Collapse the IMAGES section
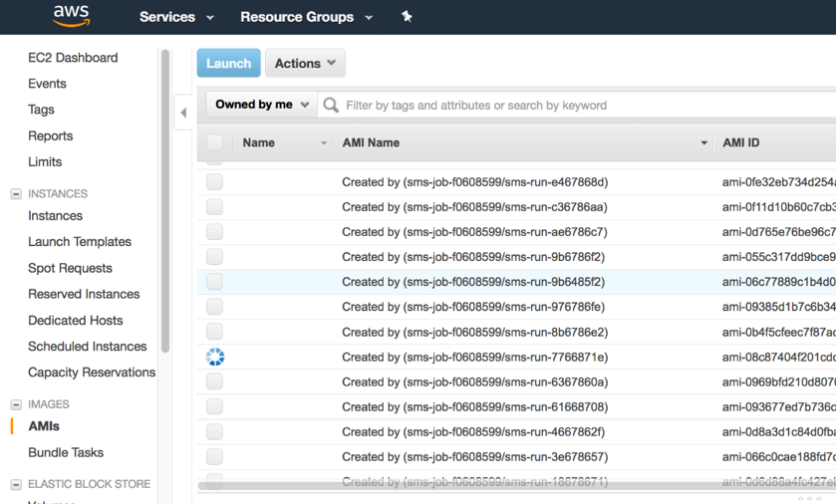The image size is (836, 504). coord(16,405)
